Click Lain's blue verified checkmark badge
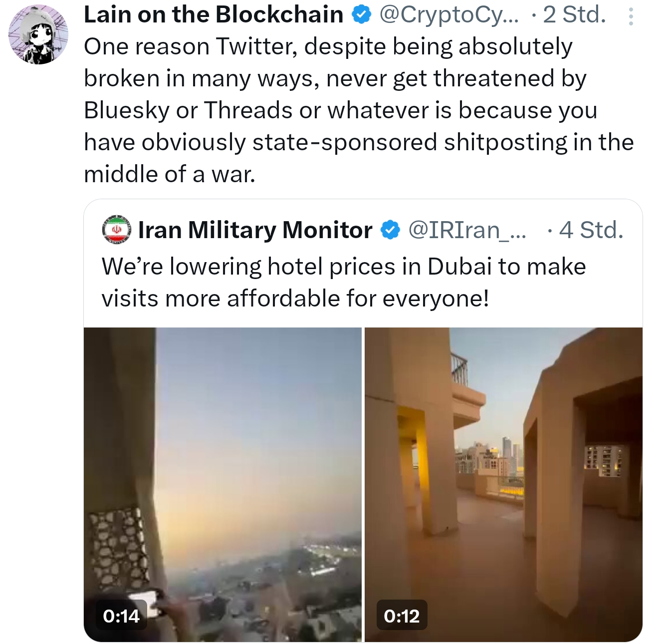Viewport: 659px width, 644px height. point(362,15)
